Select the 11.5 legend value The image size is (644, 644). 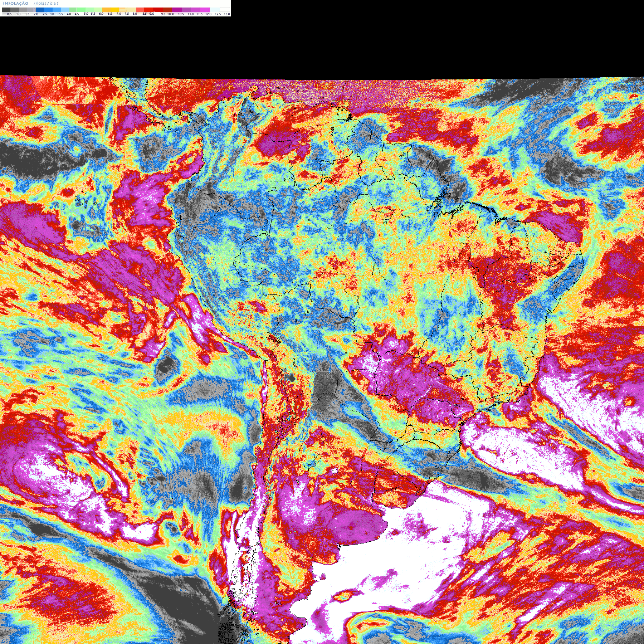click(199, 14)
